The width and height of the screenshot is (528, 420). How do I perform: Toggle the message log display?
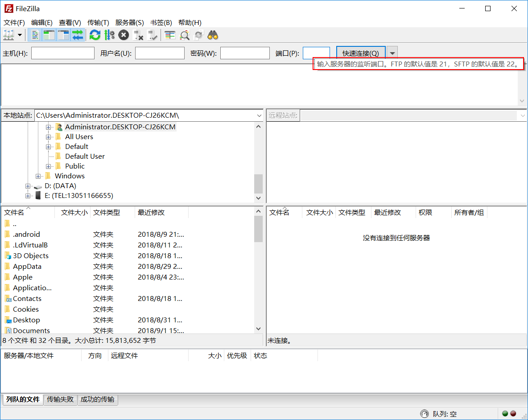(35, 35)
